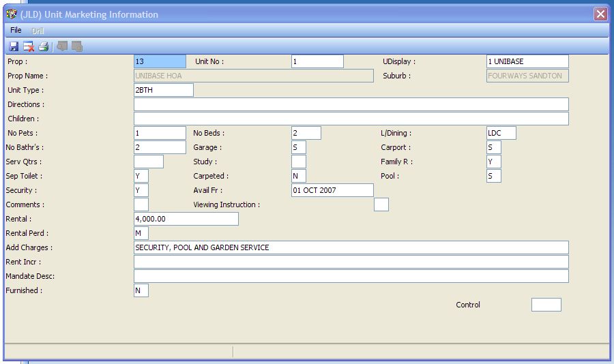Viewport: 614px width, 364px height.
Task: Select the UDisplay field with 1 UNIBASE
Action: [x=527, y=61]
